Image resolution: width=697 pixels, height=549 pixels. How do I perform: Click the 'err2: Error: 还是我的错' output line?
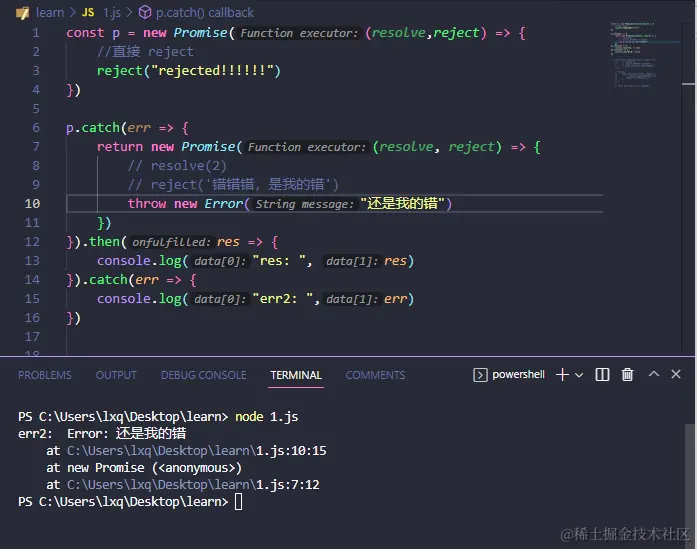click(102, 433)
